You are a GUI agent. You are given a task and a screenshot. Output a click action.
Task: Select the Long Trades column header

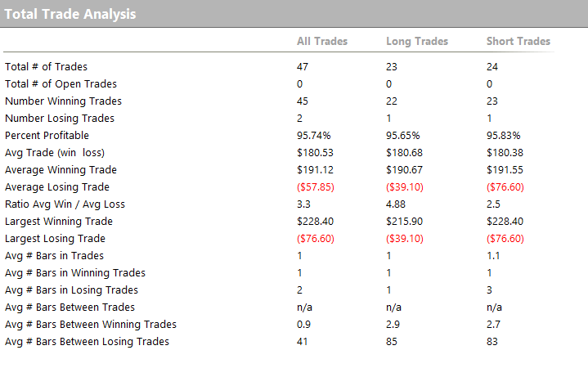click(x=417, y=41)
